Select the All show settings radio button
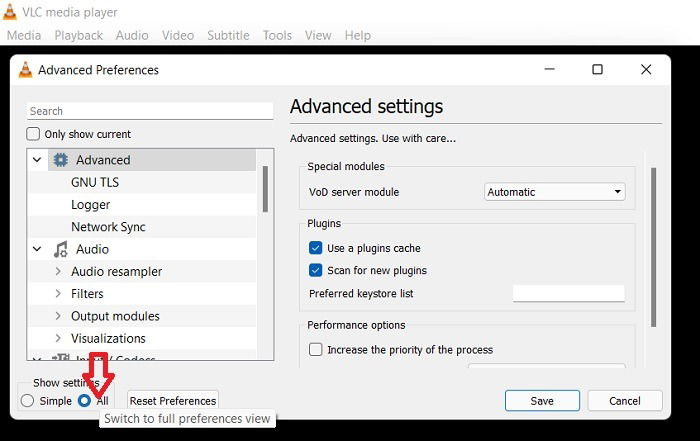Viewport: 700px width, 441px height. tap(84, 400)
